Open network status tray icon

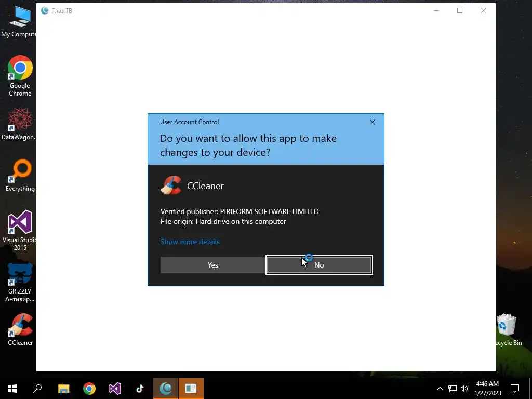[453, 389]
